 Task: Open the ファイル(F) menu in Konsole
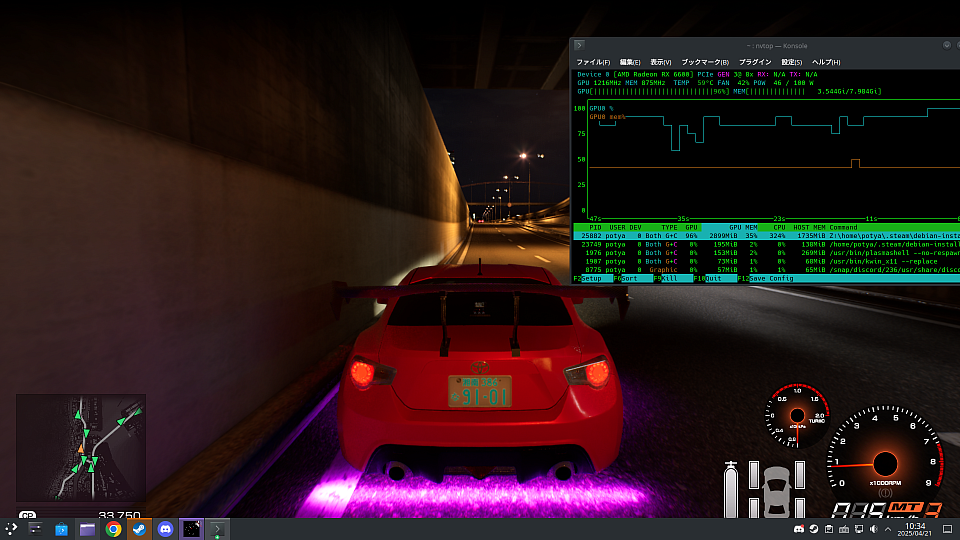[593, 62]
